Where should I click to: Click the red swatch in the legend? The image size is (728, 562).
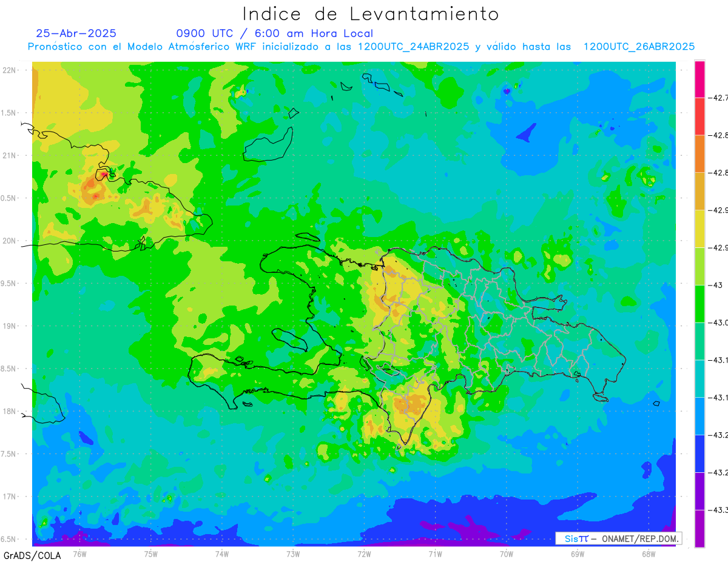(x=699, y=116)
